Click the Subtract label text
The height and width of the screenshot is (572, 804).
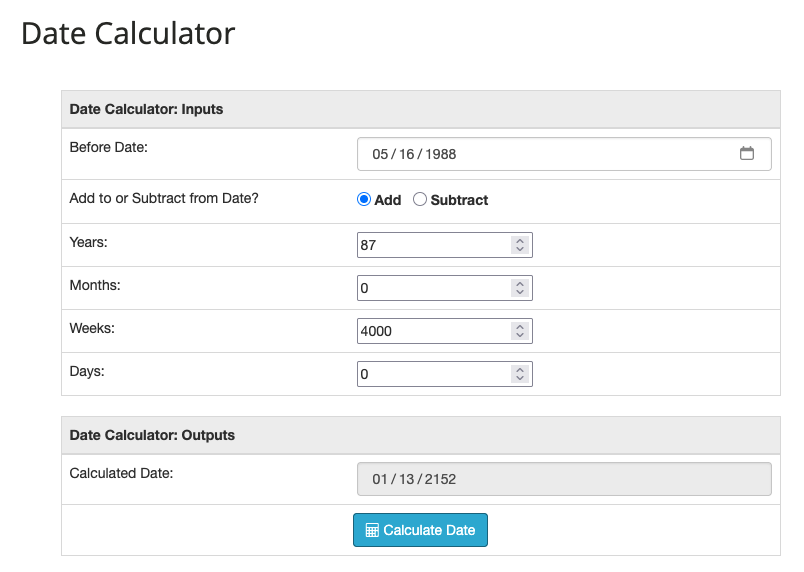point(459,200)
